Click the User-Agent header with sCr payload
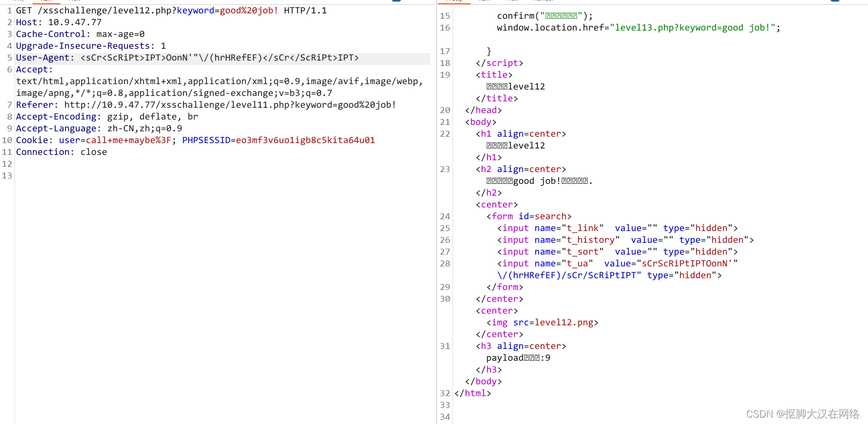This screenshot has height=424, width=868. tap(187, 58)
